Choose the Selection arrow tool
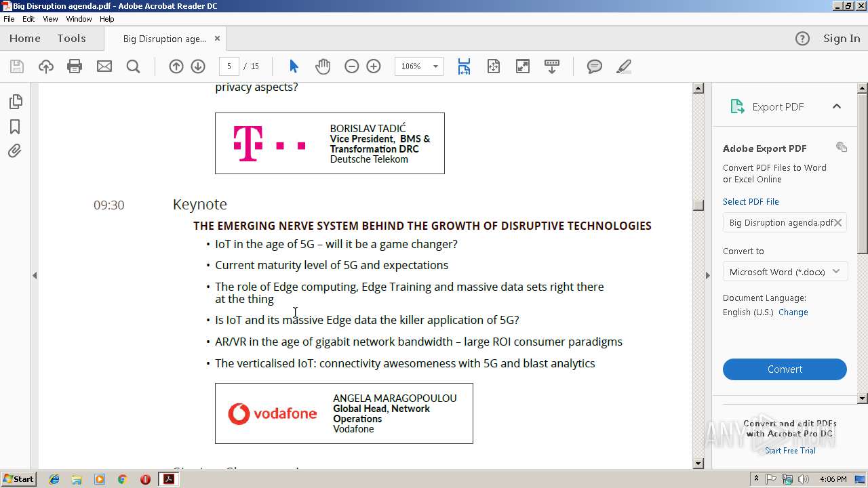 (294, 66)
